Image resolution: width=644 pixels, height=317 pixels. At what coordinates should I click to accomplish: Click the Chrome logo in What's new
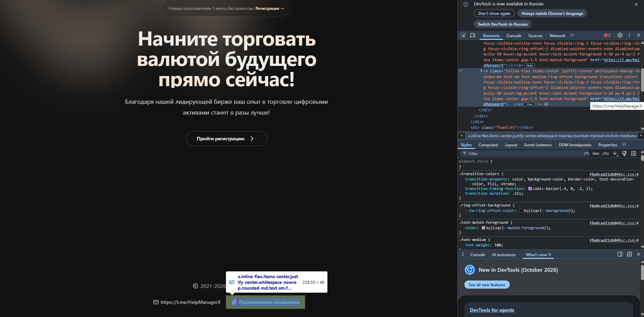tap(470, 270)
